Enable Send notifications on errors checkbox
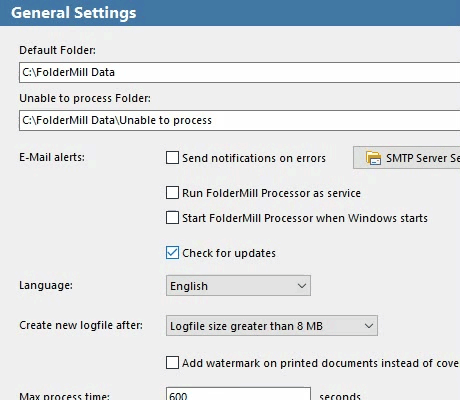Viewport: 460px width, 400px height. [x=172, y=158]
